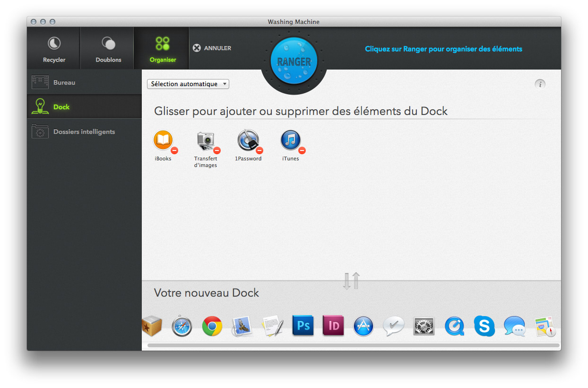Click the 'Votre nouveau Dock' heading
This screenshot has height=388, width=588.
[x=207, y=293]
